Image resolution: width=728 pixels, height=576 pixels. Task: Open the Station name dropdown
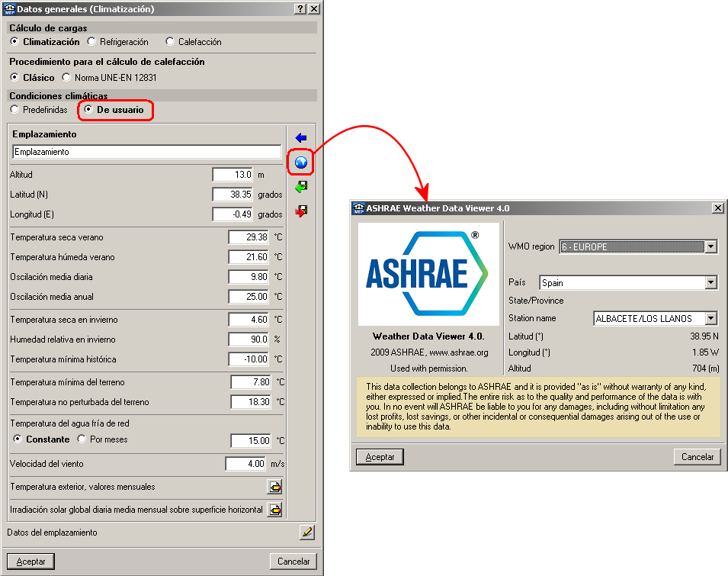[x=710, y=318]
